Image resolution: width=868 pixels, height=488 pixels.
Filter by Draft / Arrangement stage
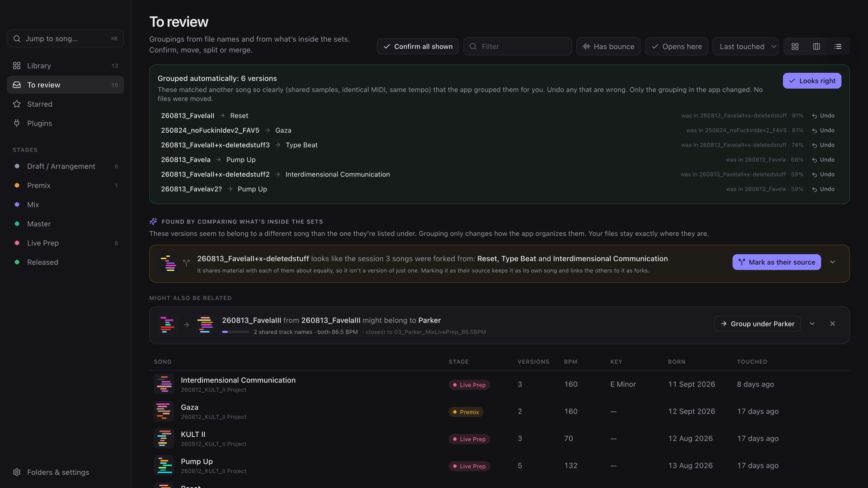click(x=65, y=166)
